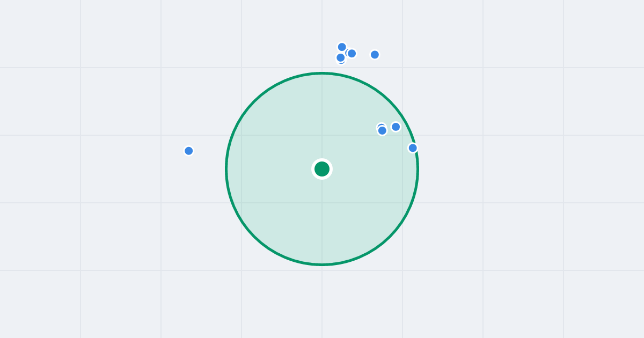Select the topmost blue dot in the cluster above circle
644x338 pixels.
coord(342,47)
